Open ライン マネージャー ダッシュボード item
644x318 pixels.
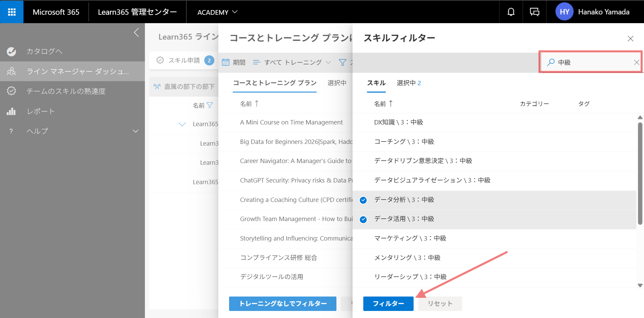tap(72, 71)
